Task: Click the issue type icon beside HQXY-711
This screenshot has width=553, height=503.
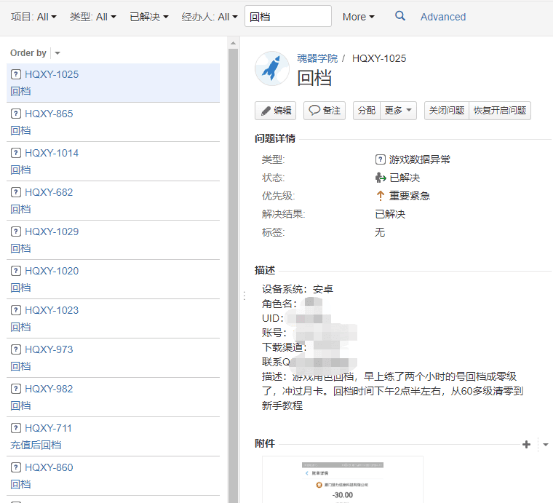Action: (16, 428)
